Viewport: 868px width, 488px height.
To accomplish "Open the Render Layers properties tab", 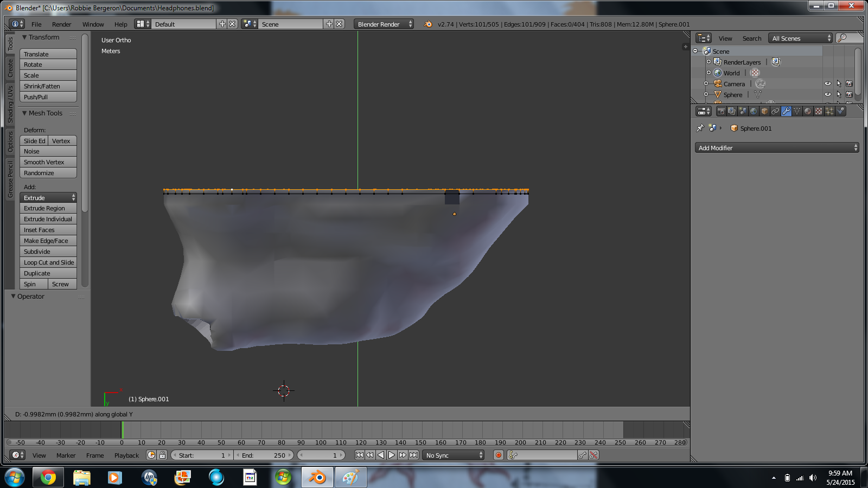I will click(732, 111).
